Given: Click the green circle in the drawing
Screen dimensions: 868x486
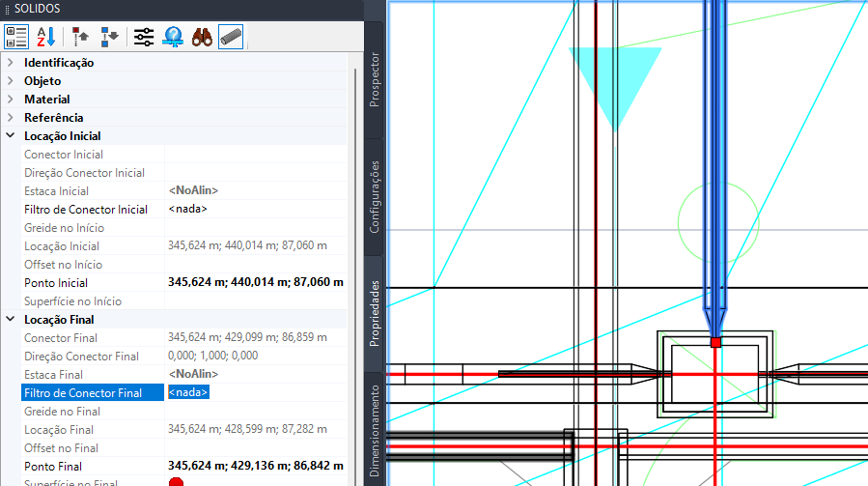Looking at the screenshot, I should tap(718, 223).
